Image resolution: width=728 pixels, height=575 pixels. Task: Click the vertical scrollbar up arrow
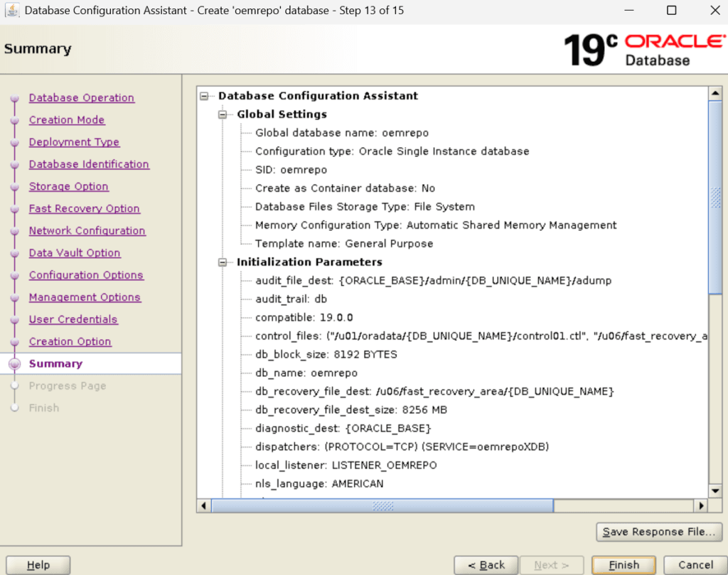click(715, 93)
